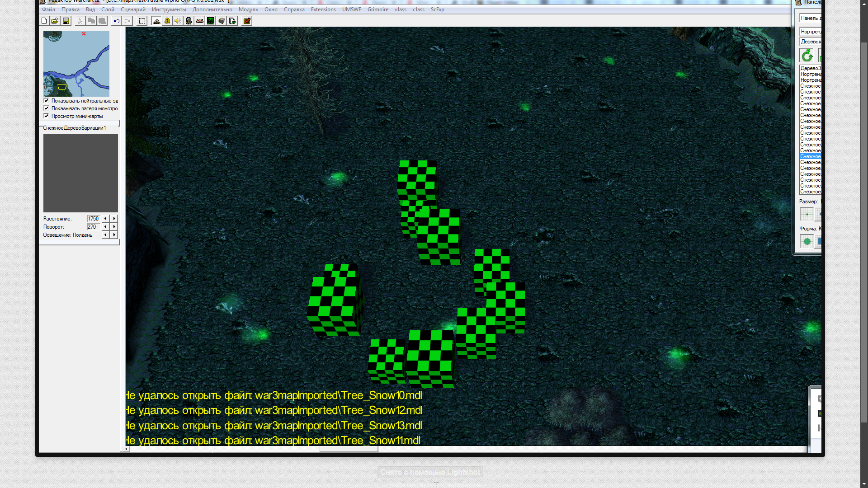Open the 'Деревья' category dropdown in palette
The width and height of the screenshot is (868, 488).
point(810,42)
